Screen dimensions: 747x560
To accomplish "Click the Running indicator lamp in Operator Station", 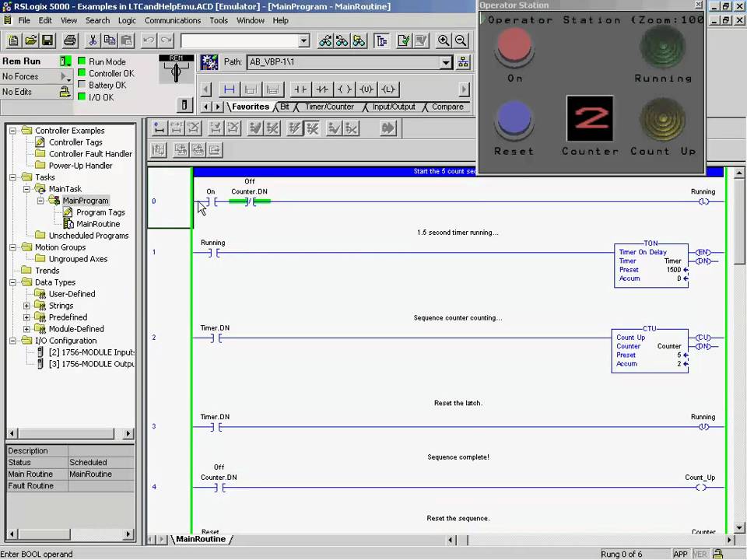I will click(663, 47).
